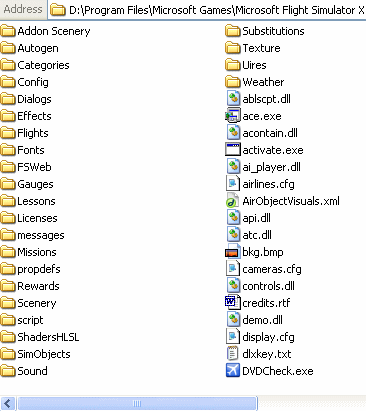Select the Effects folder name
Image resolution: width=366 pixels, height=411 pixels.
coord(34,116)
